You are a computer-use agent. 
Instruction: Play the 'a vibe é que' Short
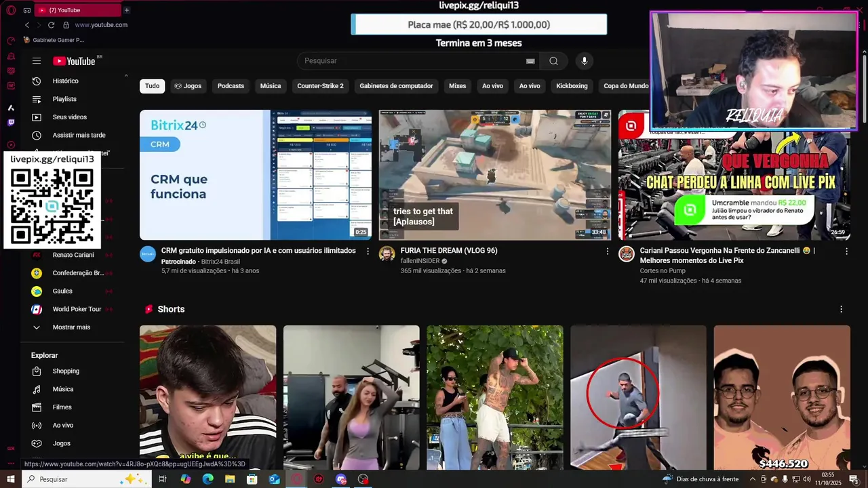(208, 398)
